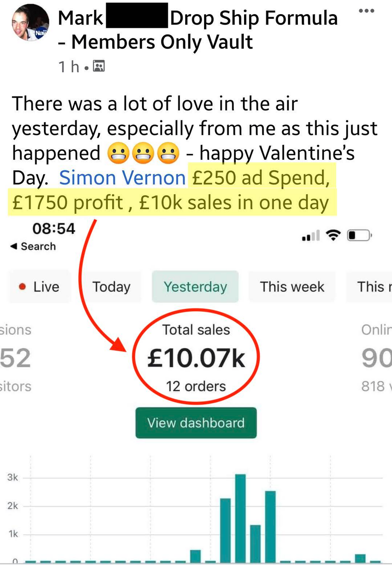392x565 pixels.
Task: Switch to the This week tab
Action: [292, 287]
